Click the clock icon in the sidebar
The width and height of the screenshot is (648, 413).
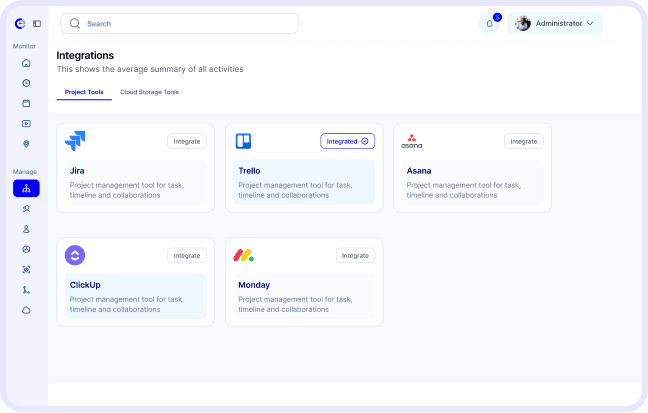point(26,83)
